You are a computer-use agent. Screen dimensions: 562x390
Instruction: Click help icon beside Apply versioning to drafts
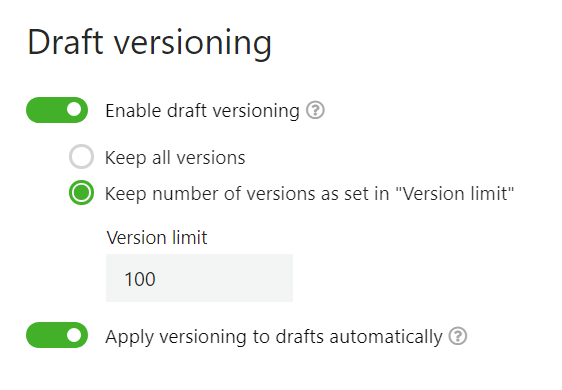[x=458, y=336]
